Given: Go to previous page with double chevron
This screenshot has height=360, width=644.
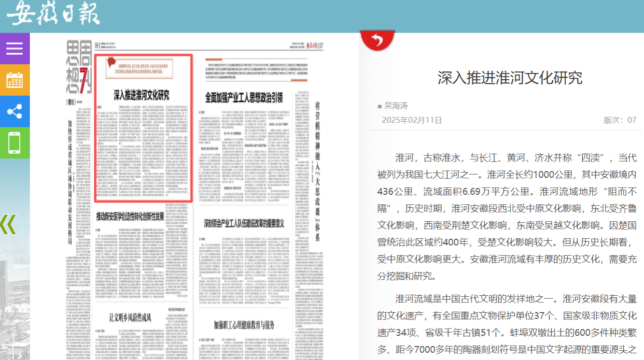Looking at the screenshot, I should coord(8,224).
